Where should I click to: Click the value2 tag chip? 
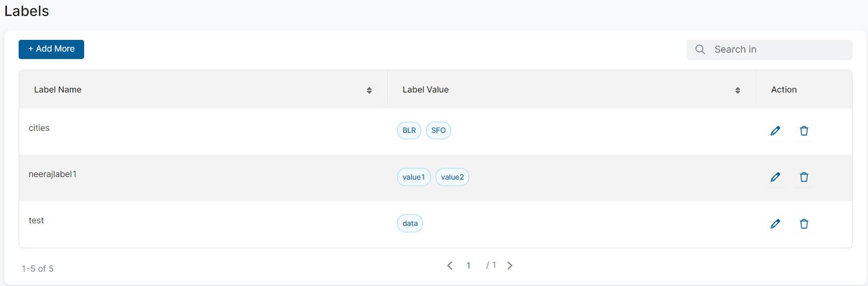[x=452, y=177]
